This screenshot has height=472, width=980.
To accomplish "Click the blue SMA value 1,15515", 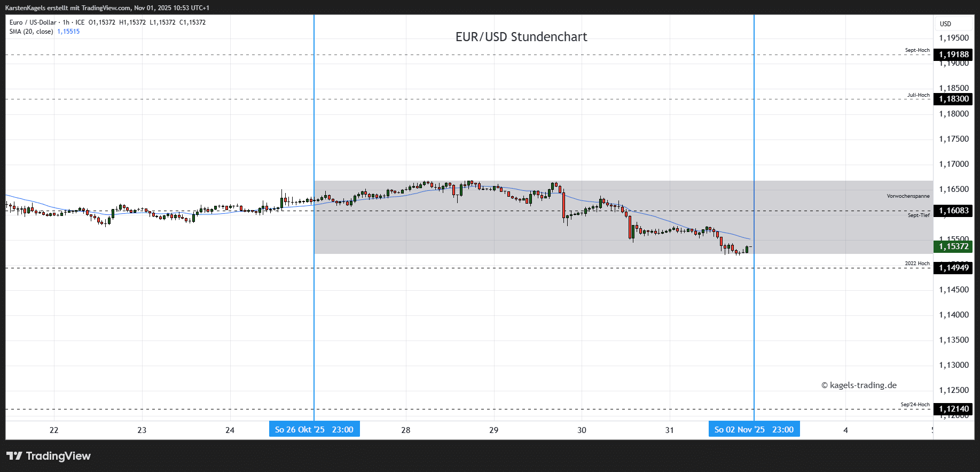I will [68, 32].
